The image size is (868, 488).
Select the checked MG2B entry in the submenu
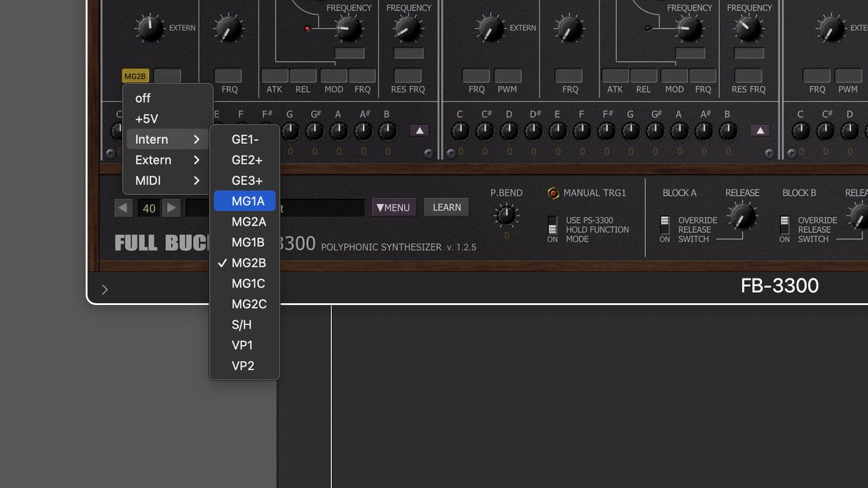pyautogui.click(x=244, y=263)
